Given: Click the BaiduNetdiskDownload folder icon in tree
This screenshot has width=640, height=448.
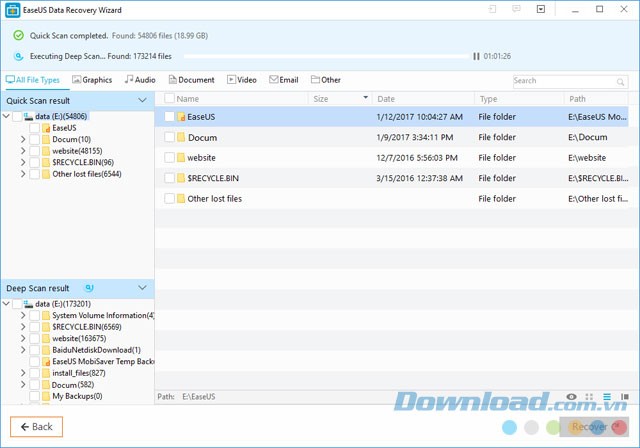Looking at the screenshot, I should point(46,350).
